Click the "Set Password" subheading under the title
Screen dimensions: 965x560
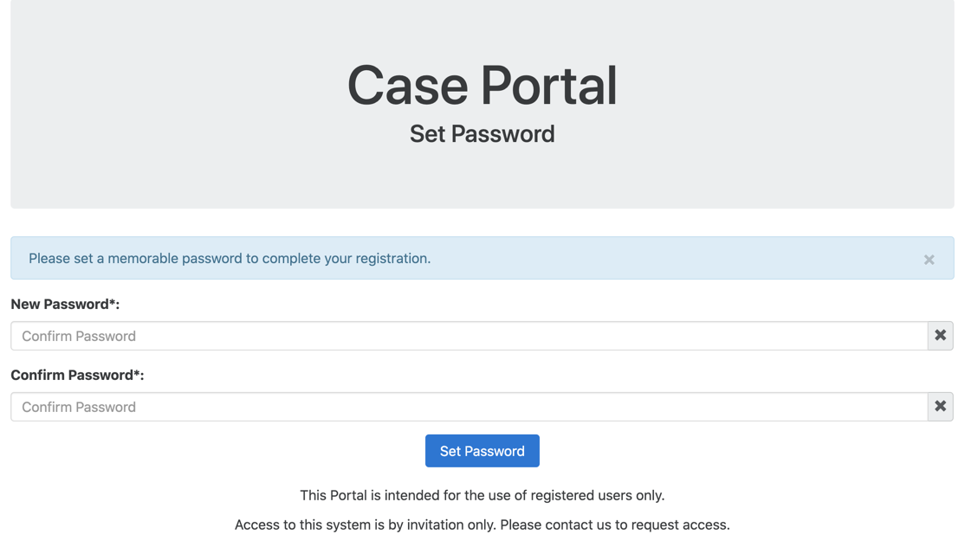click(482, 134)
